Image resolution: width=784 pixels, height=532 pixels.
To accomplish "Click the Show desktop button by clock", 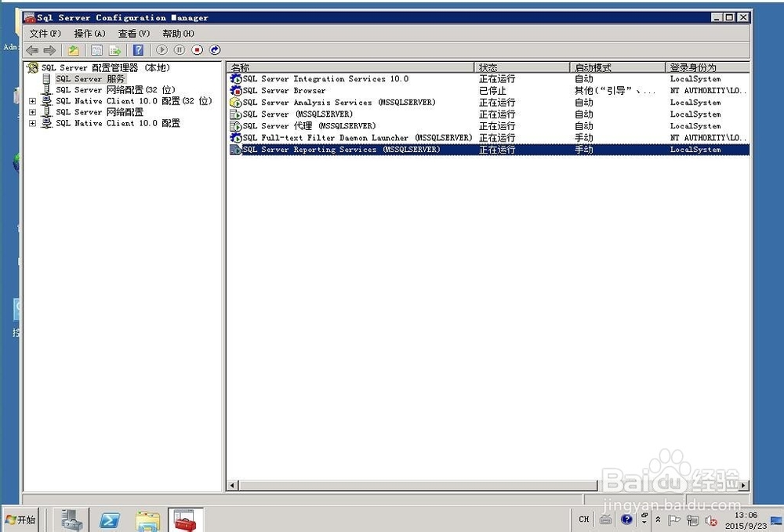I will [776, 520].
